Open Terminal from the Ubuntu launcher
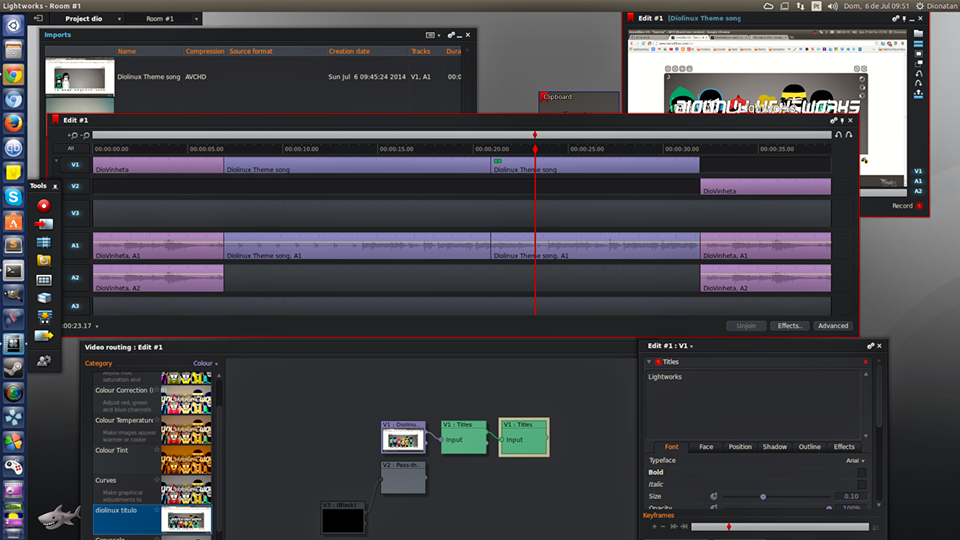The image size is (960, 540). click(x=13, y=270)
